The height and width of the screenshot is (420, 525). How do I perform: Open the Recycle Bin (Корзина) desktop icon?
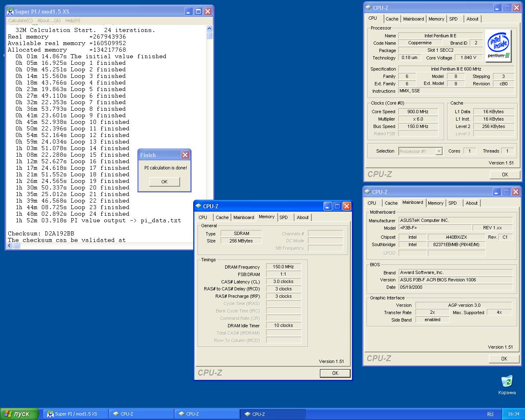[507, 385]
